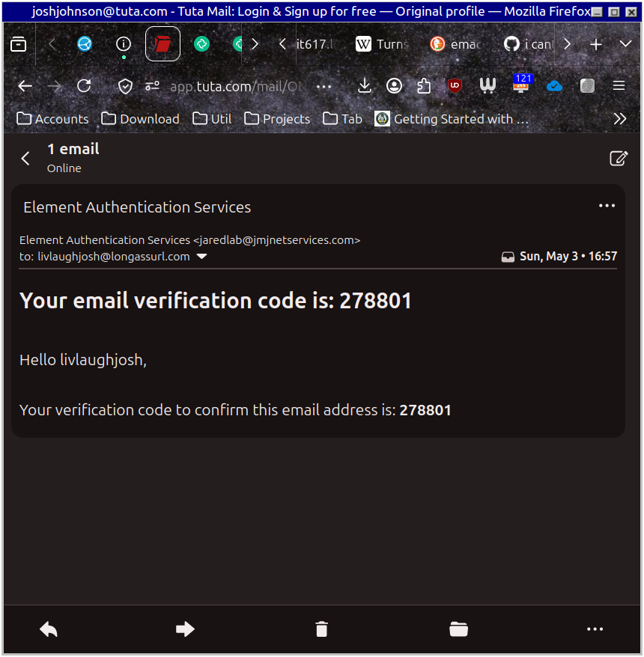This screenshot has height=657, width=644.
Task: Open a new tab with plus icon
Action: coord(596,44)
